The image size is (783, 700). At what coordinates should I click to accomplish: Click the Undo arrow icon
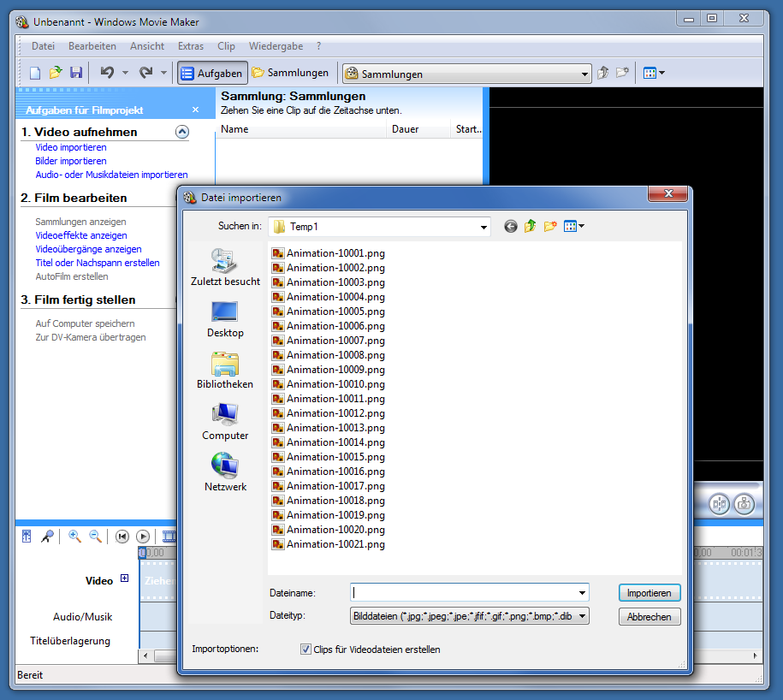107,73
